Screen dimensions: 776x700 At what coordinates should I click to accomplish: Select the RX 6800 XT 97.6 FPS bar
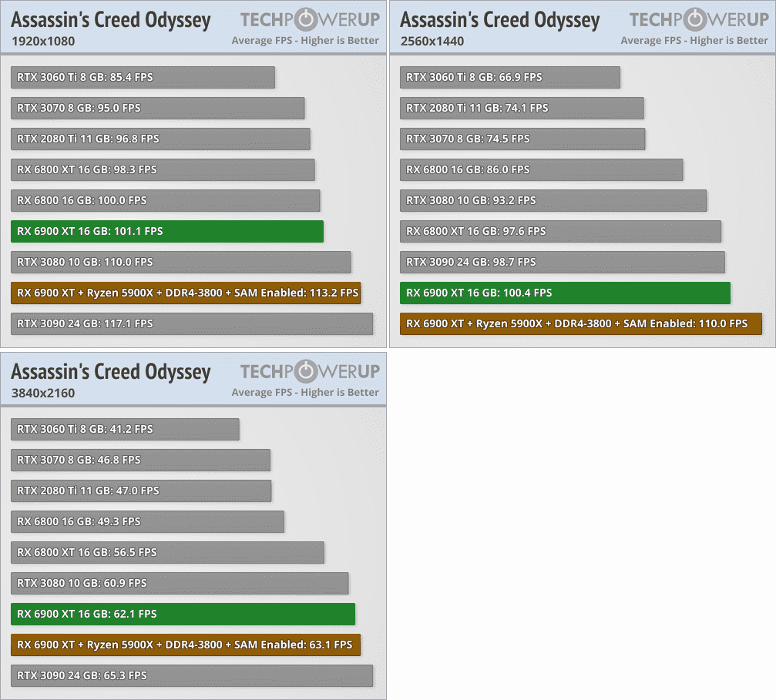[560, 231]
